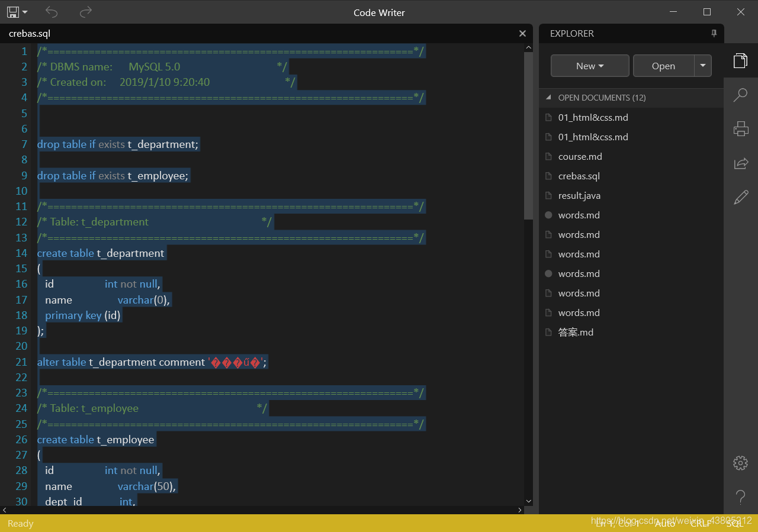Click the file icon beside course.md
Image resolution: width=758 pixels, height=532 pixels.
point(548,156)
